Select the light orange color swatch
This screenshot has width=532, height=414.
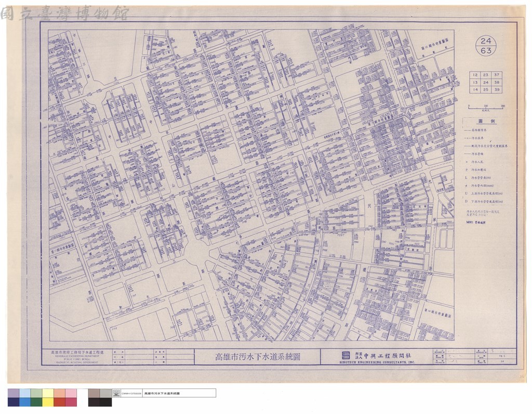59,393
